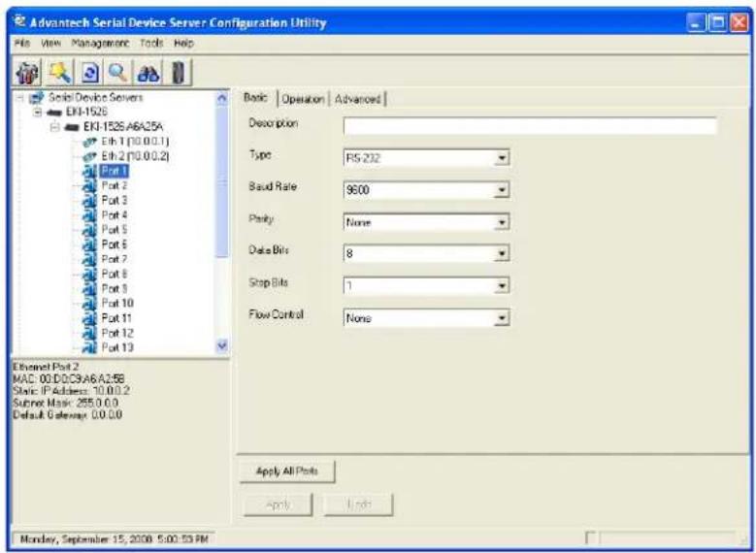
Task: Click the refresh page toolbar icon
Action: [x=90, y=74]
